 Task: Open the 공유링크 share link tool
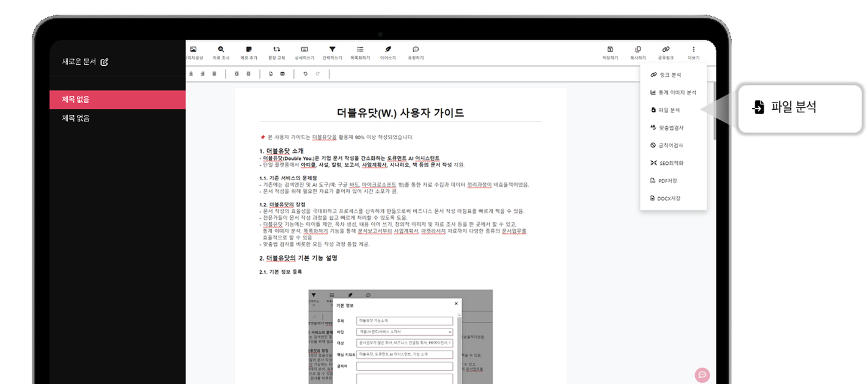tap(666, 53)
